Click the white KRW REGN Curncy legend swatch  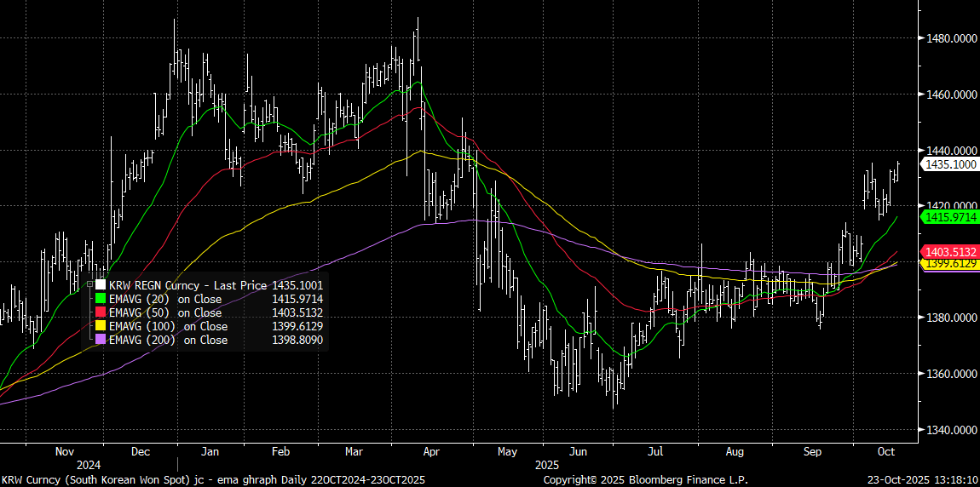point(101,285)
